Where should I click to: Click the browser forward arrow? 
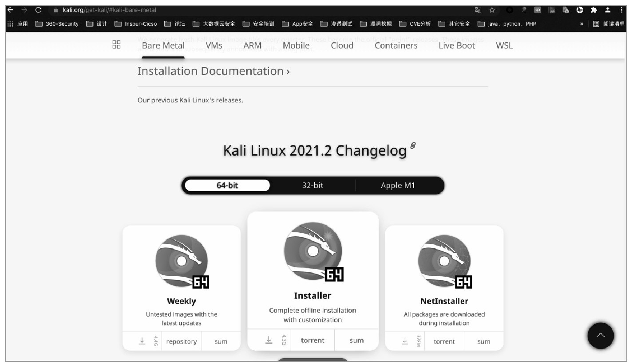click(x=24, y=10)
